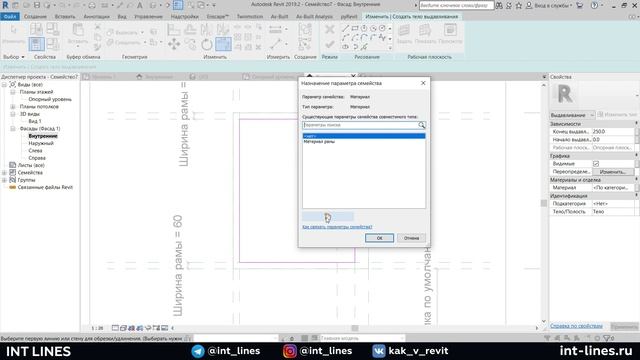Collapse the 3D виды tree node

(x=13, y=114)
